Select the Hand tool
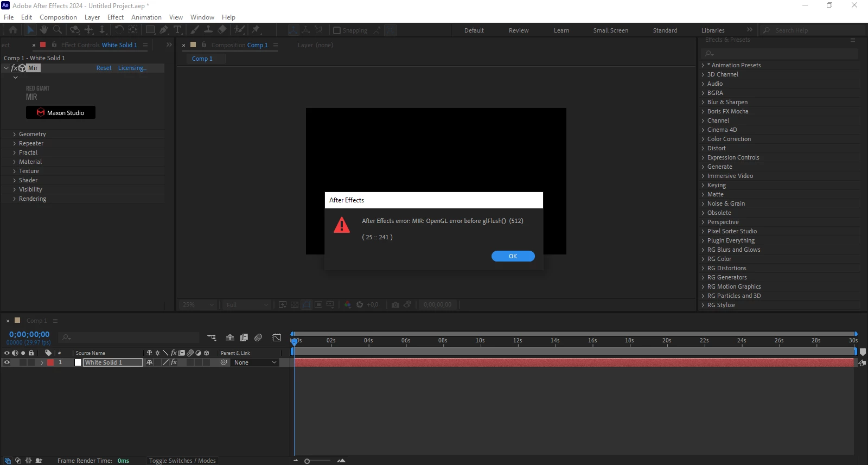This screenshot has height=465, width=868. [x=44, y=30]
